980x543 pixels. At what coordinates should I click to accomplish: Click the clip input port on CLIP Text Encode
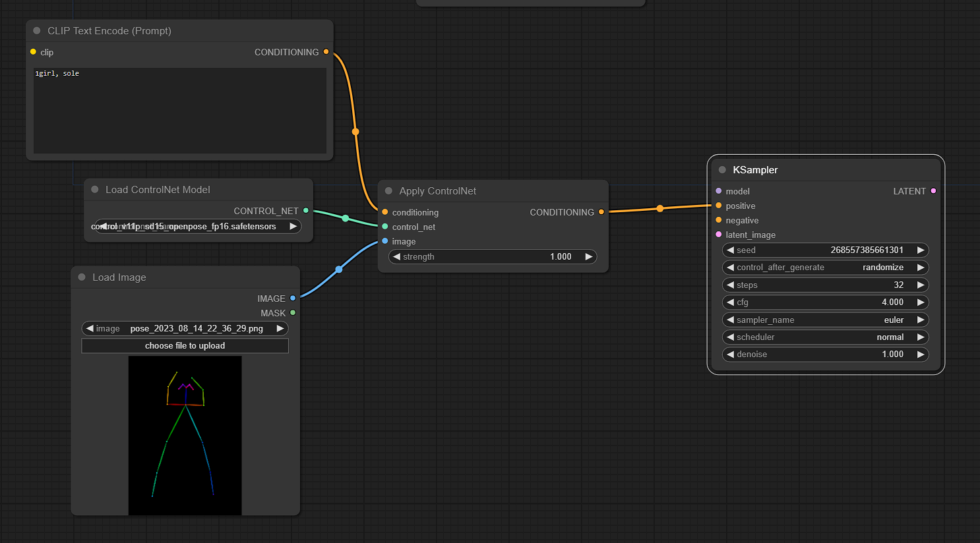coord(32,52)
